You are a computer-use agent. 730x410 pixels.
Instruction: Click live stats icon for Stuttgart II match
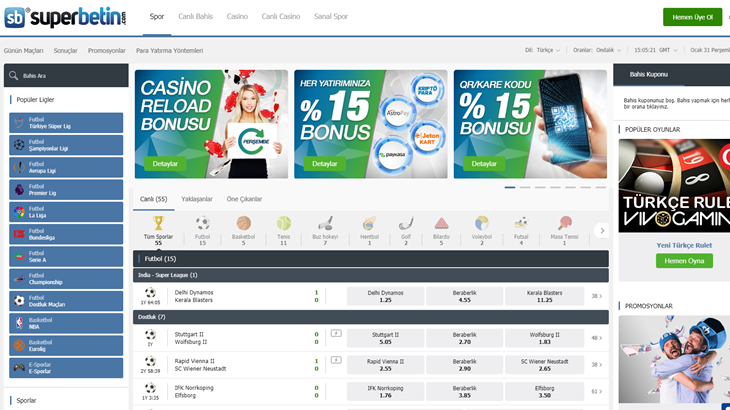tap(336, 333)
